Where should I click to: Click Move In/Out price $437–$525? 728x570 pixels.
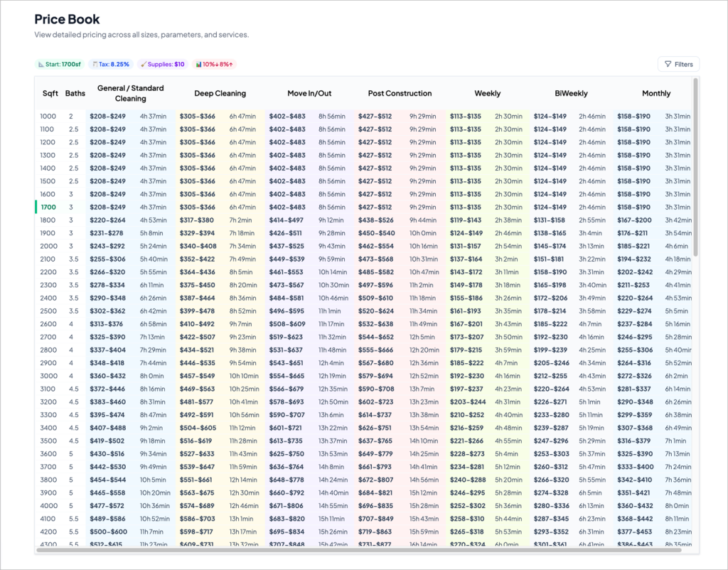[287, 246]
